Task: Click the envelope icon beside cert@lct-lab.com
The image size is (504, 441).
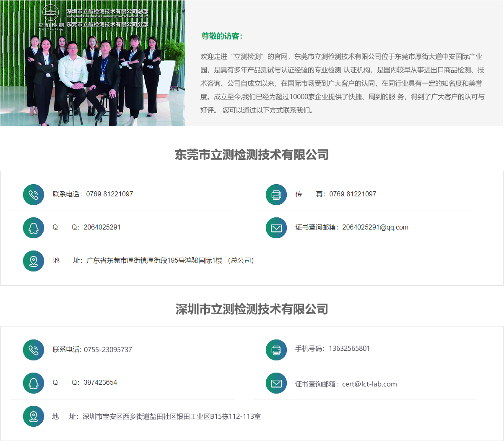Action: pos(276,383)
